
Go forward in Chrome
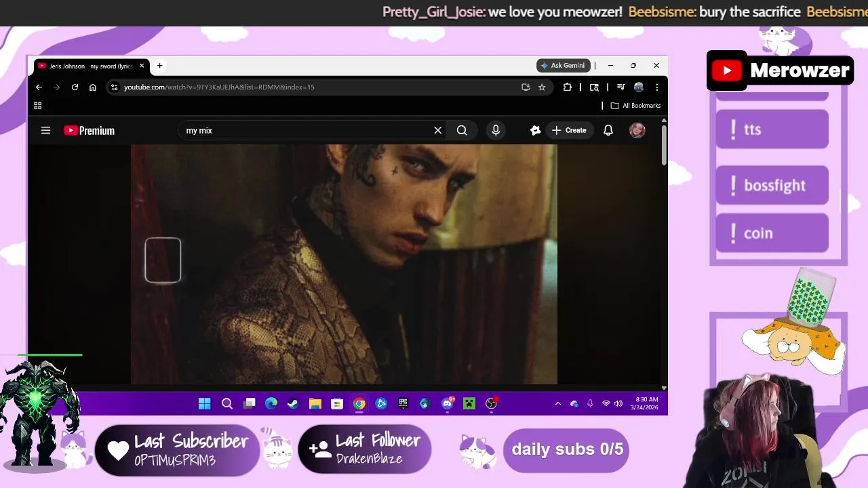(x=57, y=87)
